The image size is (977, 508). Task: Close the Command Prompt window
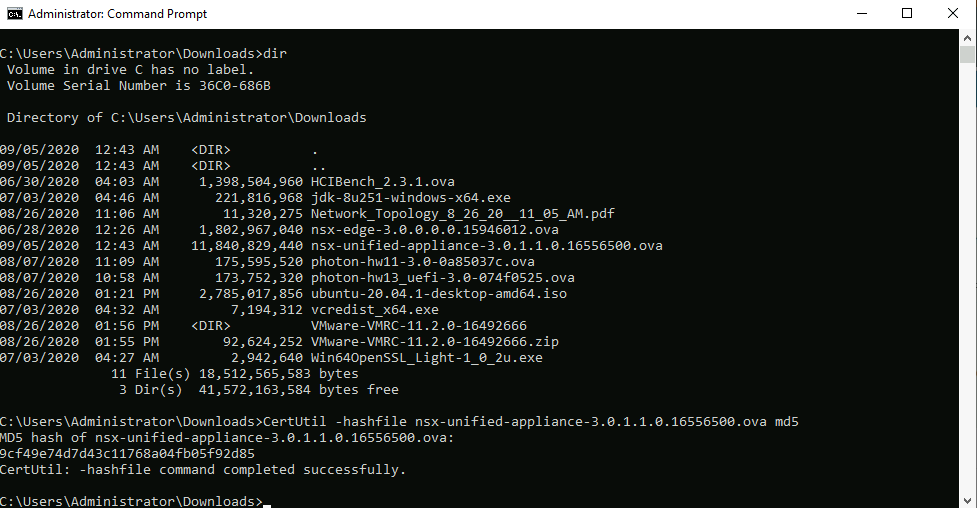coord(953,14)
